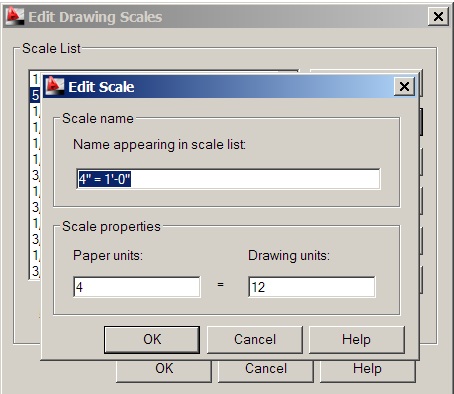Close the Edit Scale dialog
The width and height of the screenshot is (454, 394).
tap(404, 87)
